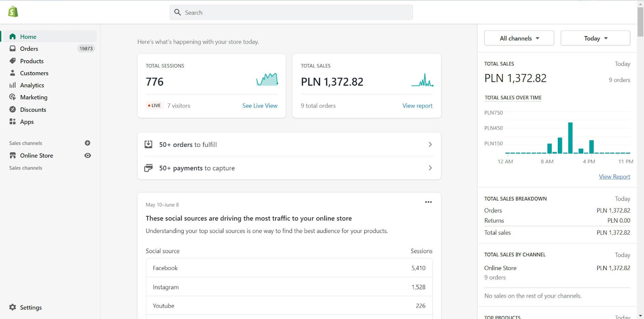Click the search magnifier icon

tap(178, 13)
